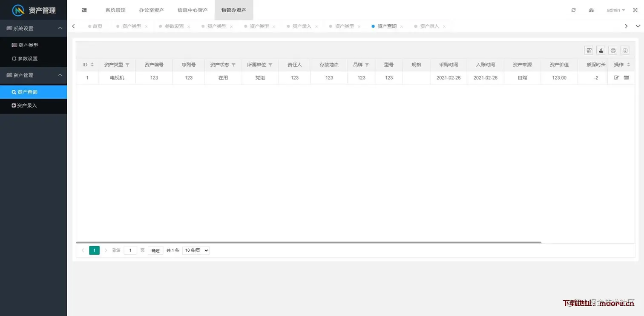644x316 pixels.
Task: Click the 责任人 column header
Action: (x=295, y=65)
